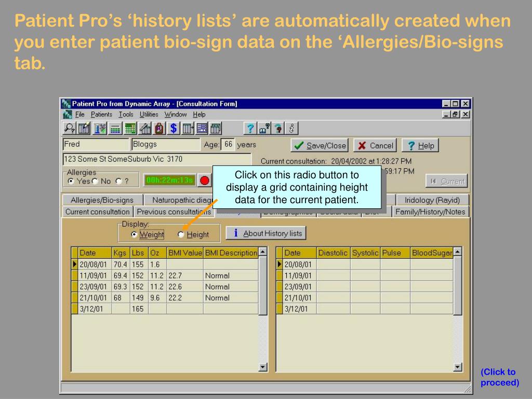The height and width of the screenshot is (399, 532).
Task: Click the first name field containing Fred
Action: click(96, 144)
